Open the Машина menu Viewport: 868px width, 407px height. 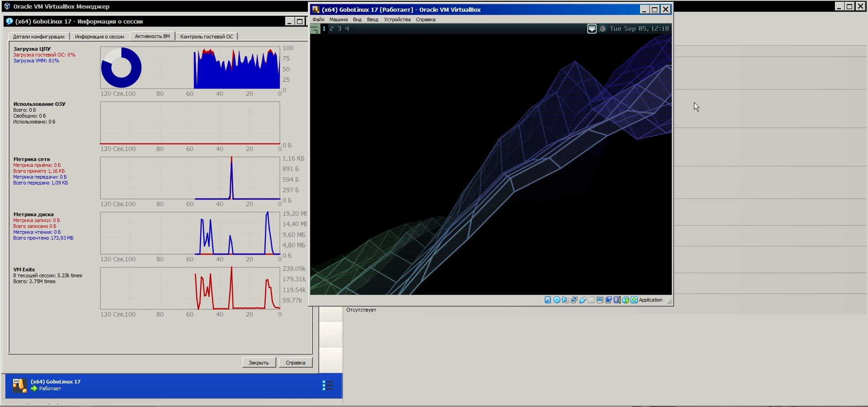338,19
